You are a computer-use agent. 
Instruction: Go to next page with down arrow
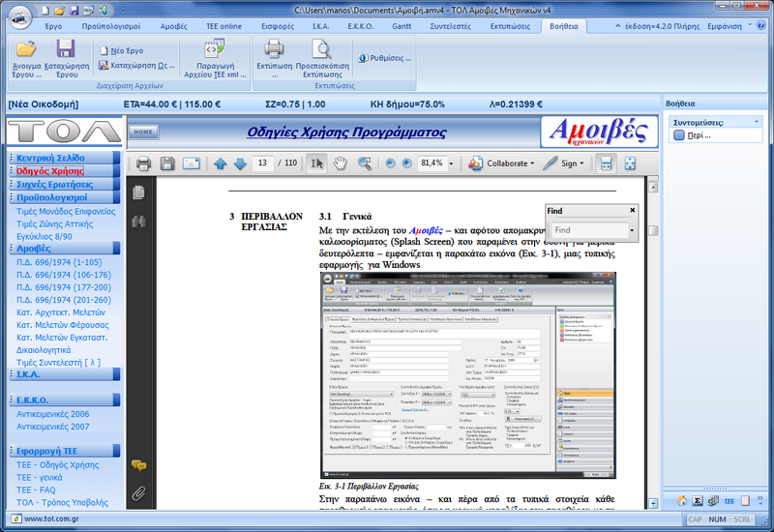click(239, 163)
